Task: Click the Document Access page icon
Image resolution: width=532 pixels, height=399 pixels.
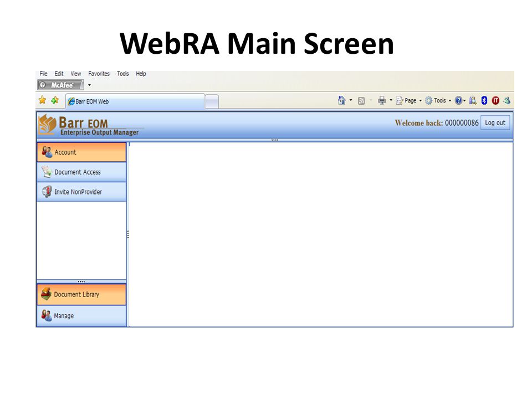Action: click(x=47, y=172)
